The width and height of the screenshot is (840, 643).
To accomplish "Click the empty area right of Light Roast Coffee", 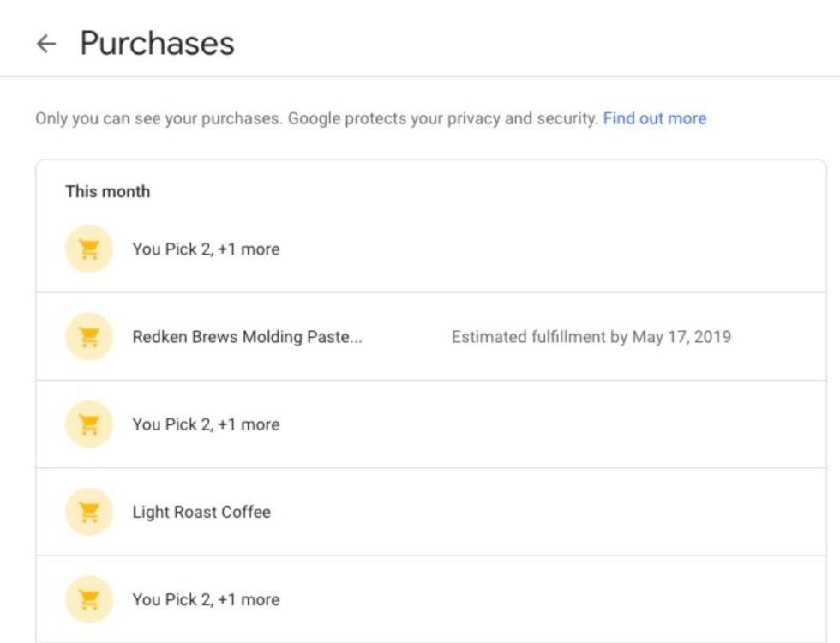I will [547, 512].
